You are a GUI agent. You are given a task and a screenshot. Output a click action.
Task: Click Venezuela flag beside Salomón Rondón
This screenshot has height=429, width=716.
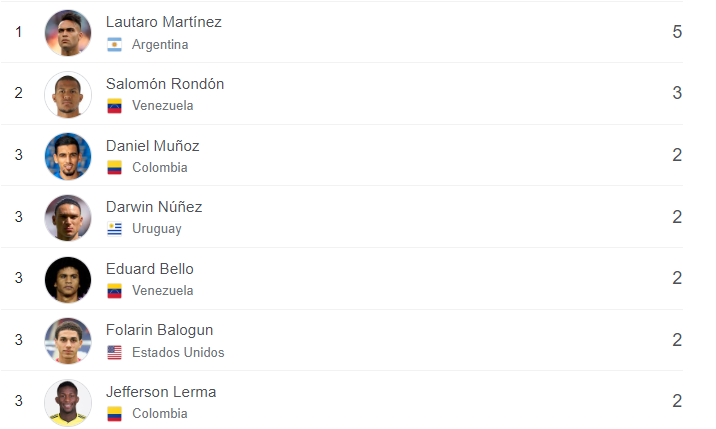click(114, 106)
